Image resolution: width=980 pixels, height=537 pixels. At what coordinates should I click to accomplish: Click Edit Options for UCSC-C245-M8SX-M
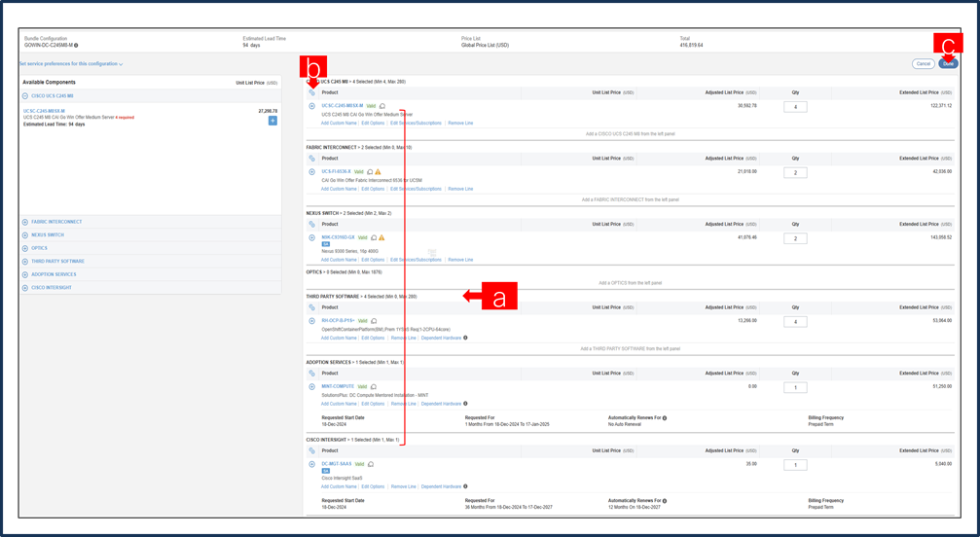coord(373,123)
